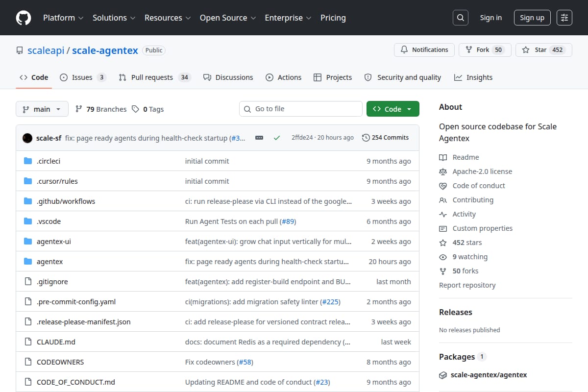Expand the Resources menu
This screenshot has height=392, width=588.
(168, 18)
